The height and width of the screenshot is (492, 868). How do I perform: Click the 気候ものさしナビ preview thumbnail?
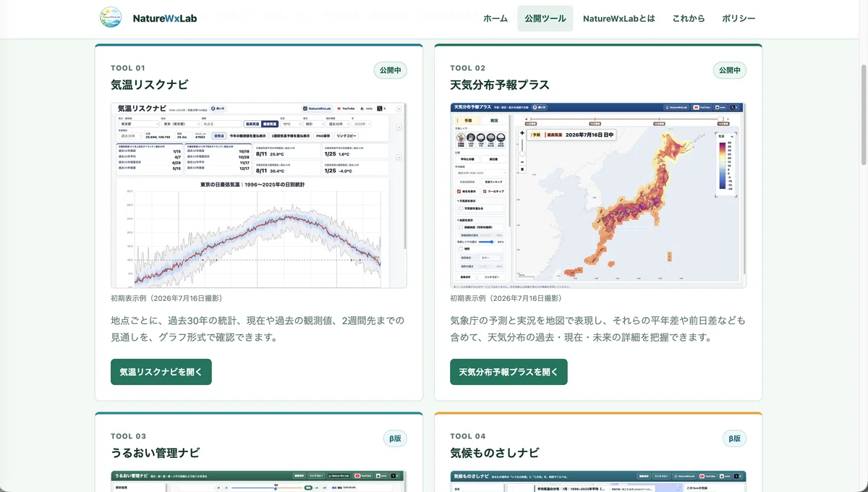597,481
